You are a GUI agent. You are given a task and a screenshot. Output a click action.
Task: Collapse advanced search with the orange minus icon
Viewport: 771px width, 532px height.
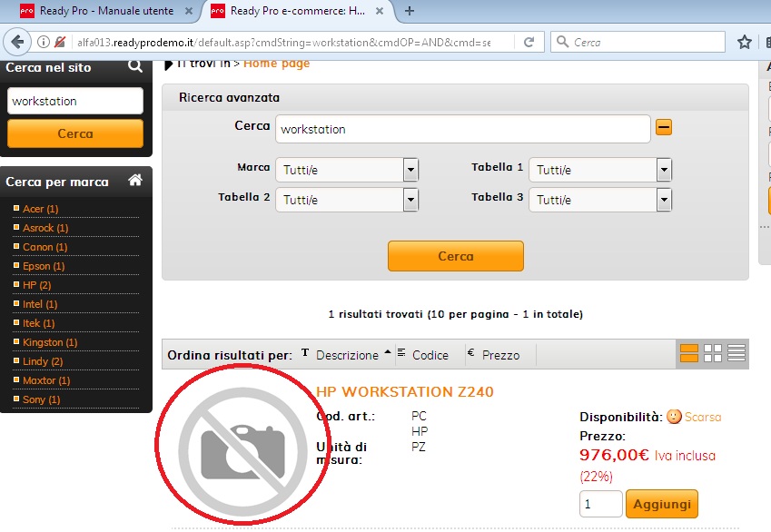[x=663, y=128]
